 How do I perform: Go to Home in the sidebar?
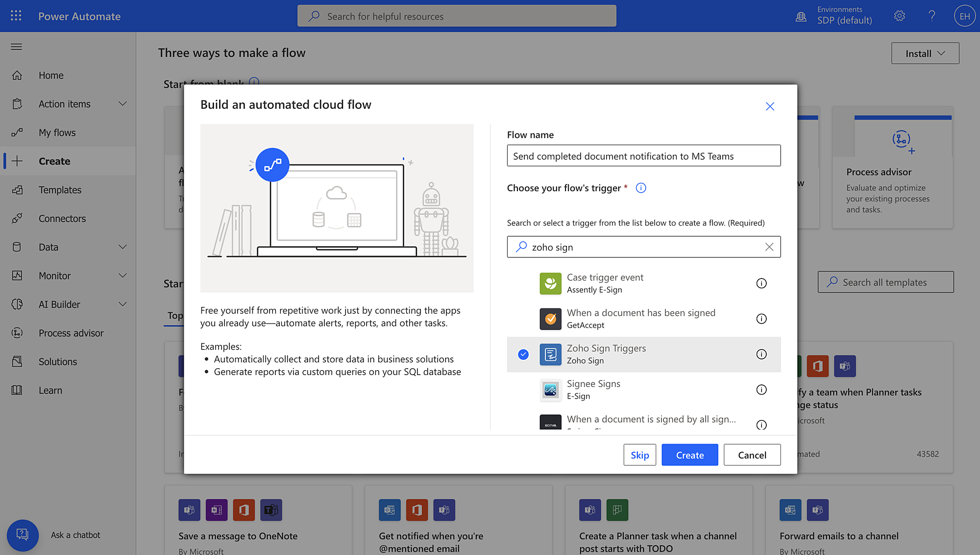coord(68,76)
